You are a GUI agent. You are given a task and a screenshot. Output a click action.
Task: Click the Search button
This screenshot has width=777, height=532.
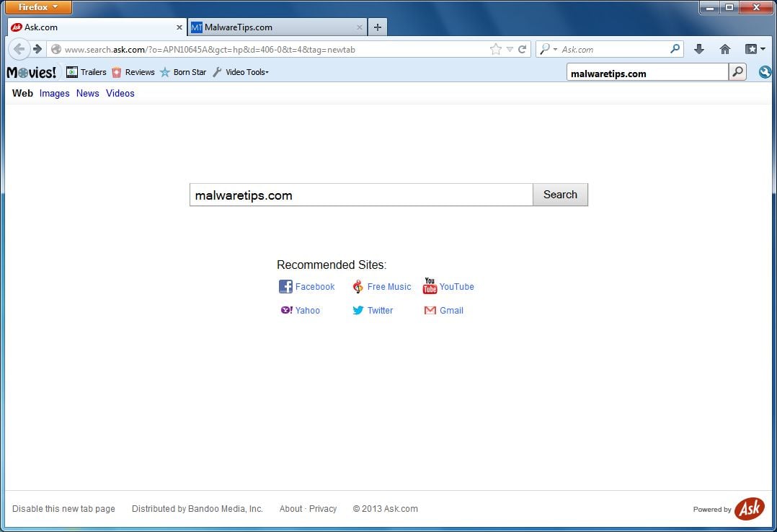coord(561,195)
